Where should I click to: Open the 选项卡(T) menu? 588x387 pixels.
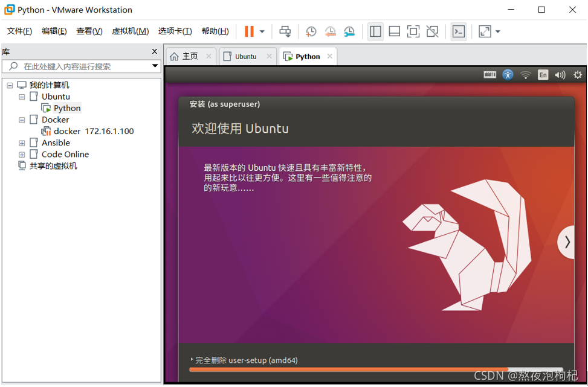pyautogui.click(x=175, y=31)
